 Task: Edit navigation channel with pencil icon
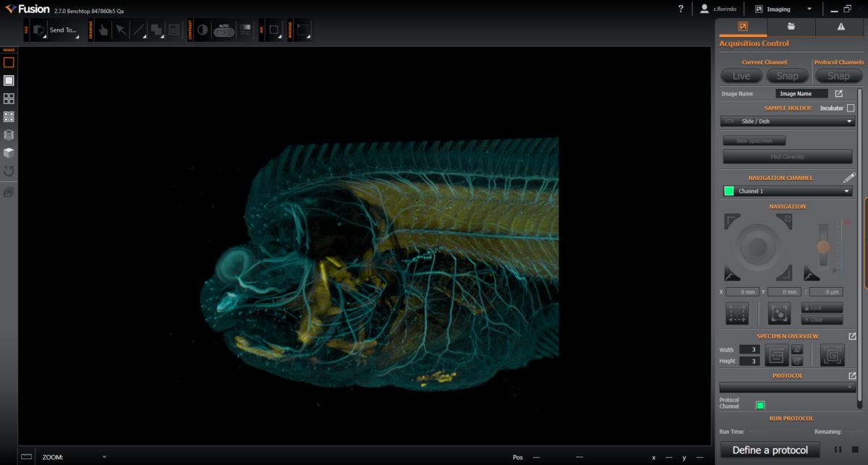coord(848,178)
